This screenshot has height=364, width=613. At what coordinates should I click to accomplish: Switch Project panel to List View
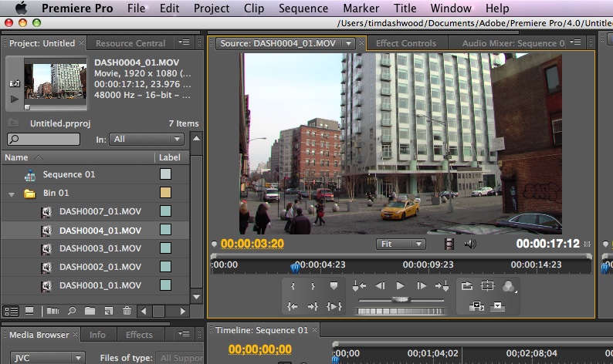(12, 312)
